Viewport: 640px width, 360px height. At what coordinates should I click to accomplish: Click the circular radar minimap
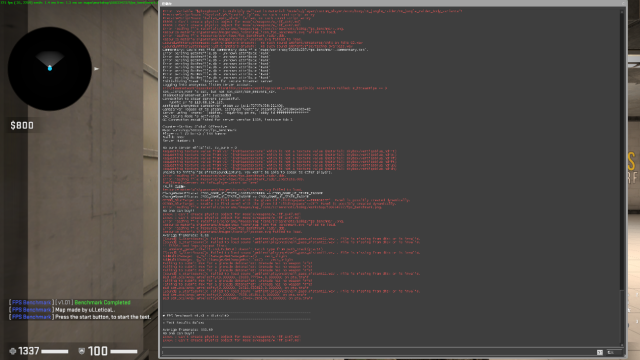[49, 69]
